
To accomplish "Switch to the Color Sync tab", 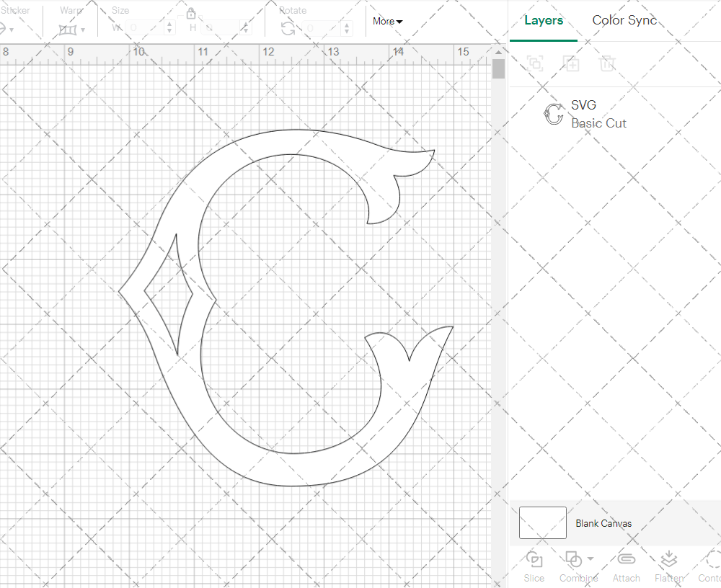I will pos(624,20).
